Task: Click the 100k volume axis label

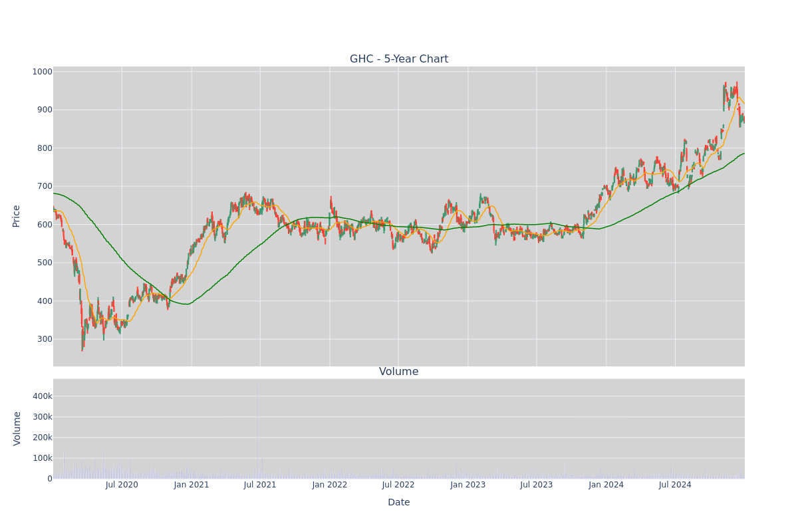Action: [41, 458]
